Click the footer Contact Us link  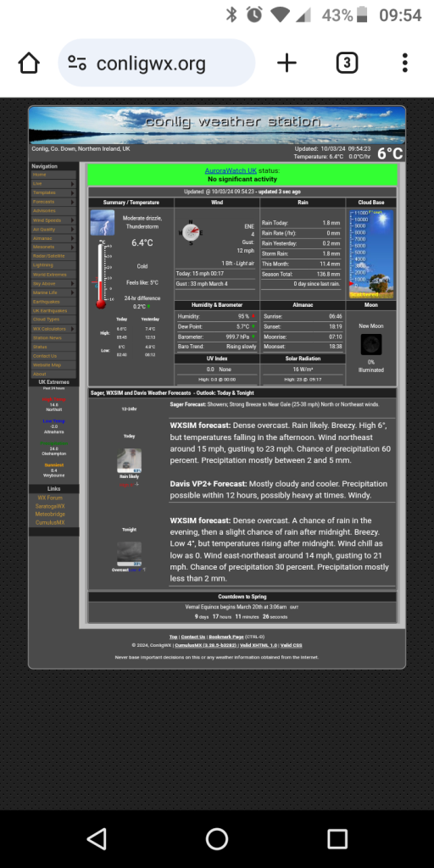(192, 637)
